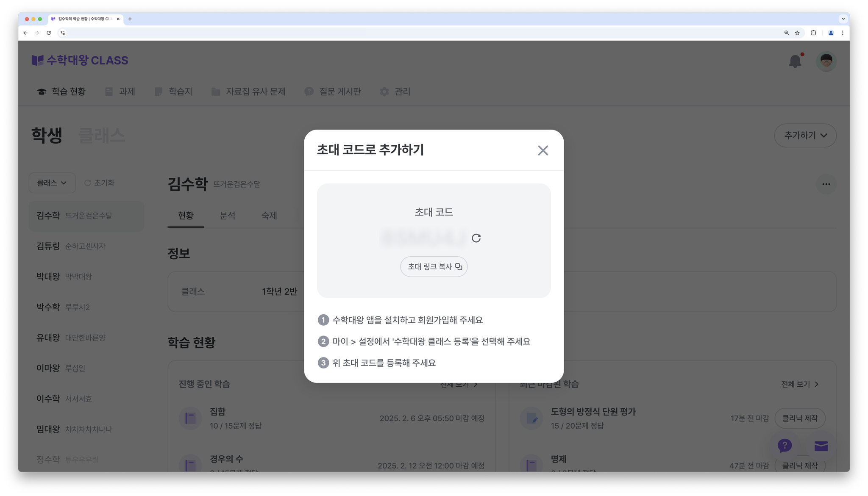
Task: Bookmark this page star icon
Action: 797,33
